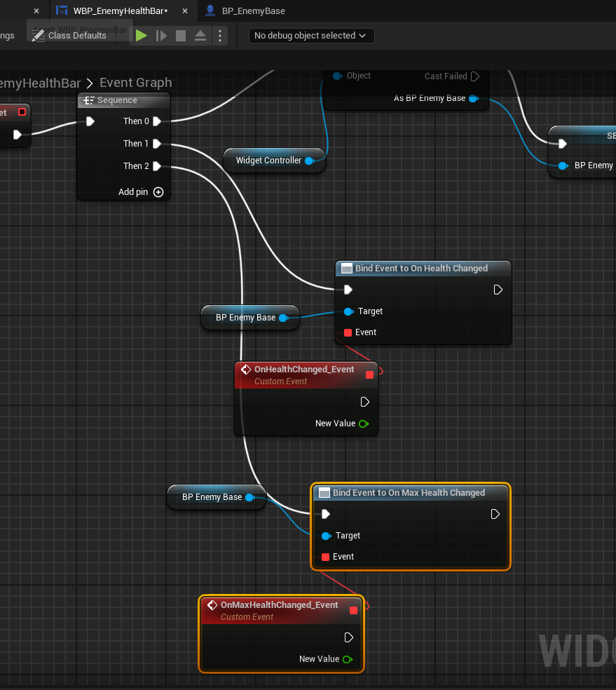This screenshot has width=616, height=690.
Task: Click the BP Enemy input pin on the Set node
Action: 563,166
